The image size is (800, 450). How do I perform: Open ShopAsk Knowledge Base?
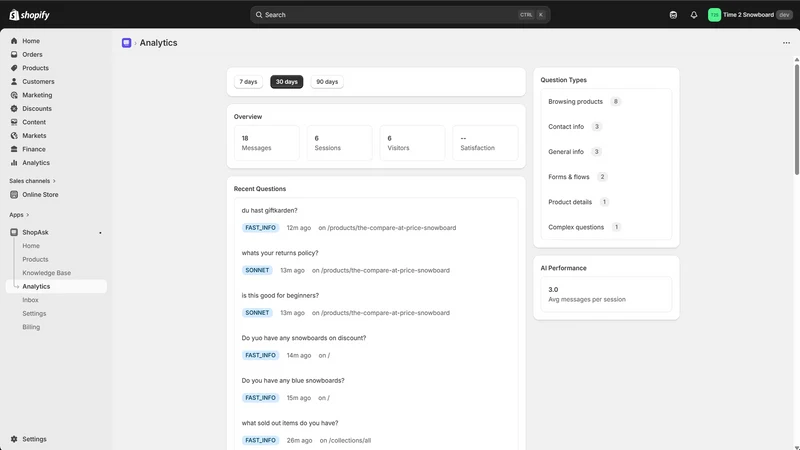point(46,273)
